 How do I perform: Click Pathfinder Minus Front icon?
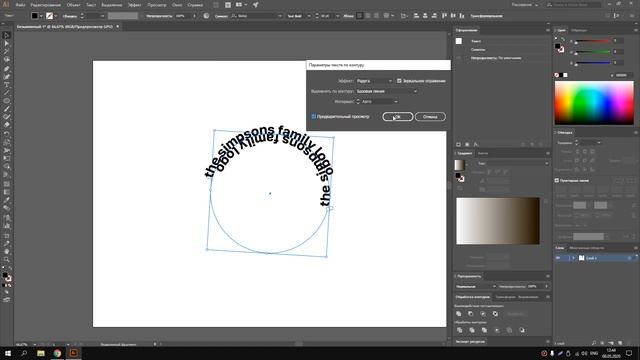coord(471,313)
